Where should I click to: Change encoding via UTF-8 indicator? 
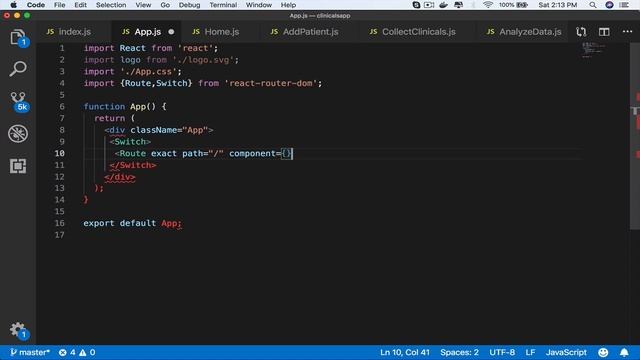pyautogui.click(x=502, y=352)
